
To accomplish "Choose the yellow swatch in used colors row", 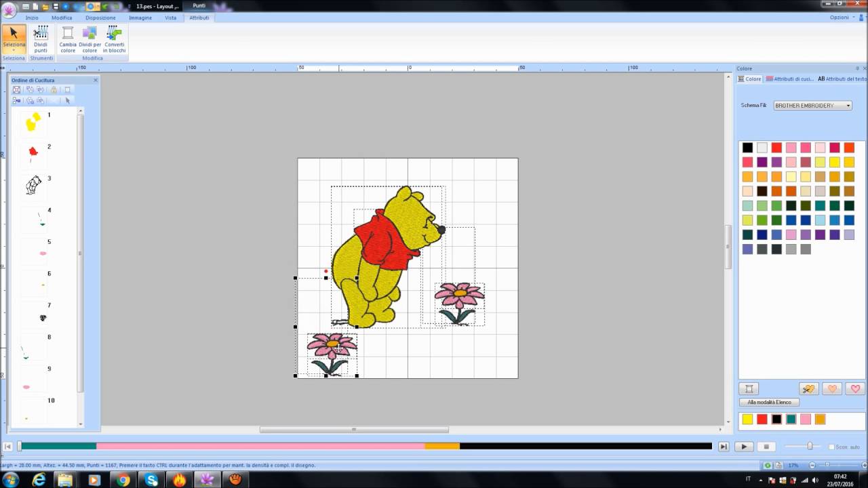I will [x=747, y=420].
